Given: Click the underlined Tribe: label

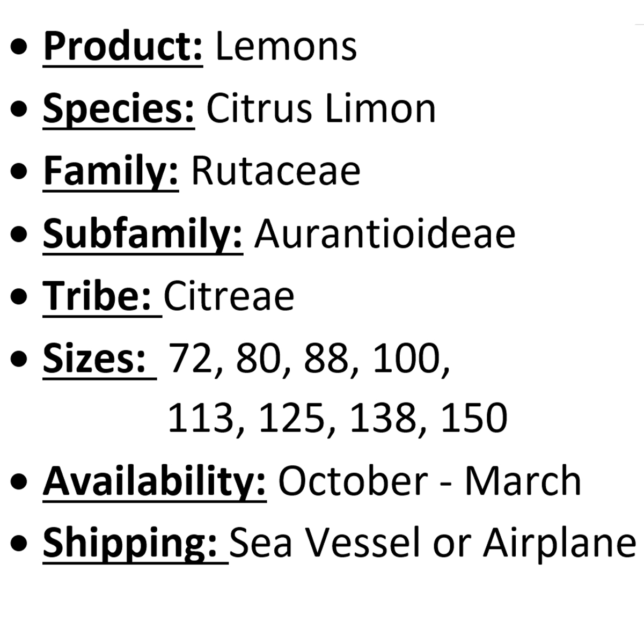Looking at the screenshot, I should pos(103,296).
